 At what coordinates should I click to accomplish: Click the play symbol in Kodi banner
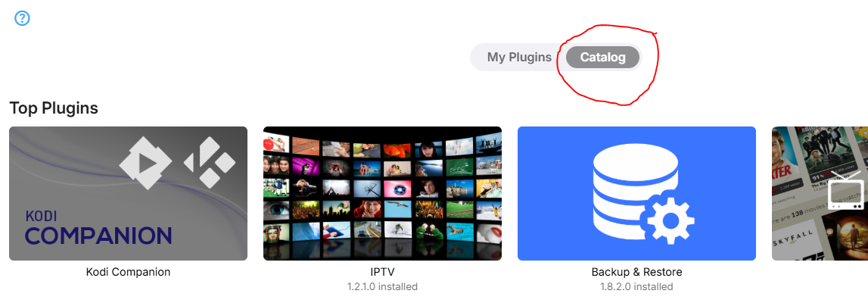(145, 164)
